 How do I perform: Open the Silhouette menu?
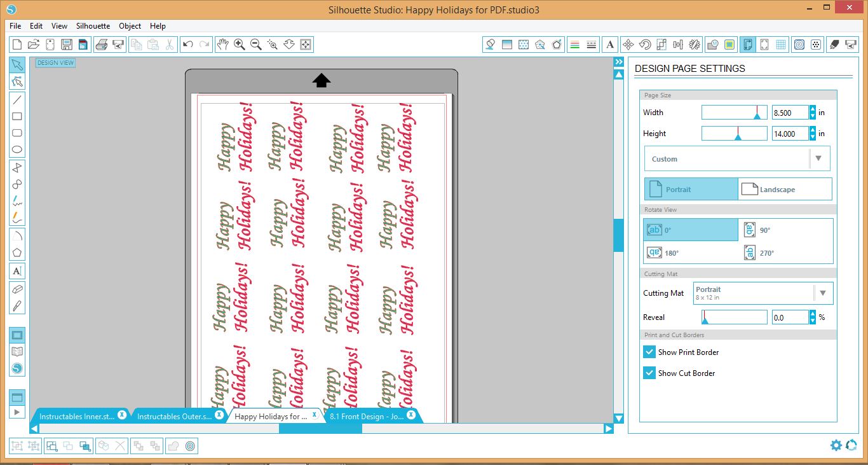click(x=93, y=26)
